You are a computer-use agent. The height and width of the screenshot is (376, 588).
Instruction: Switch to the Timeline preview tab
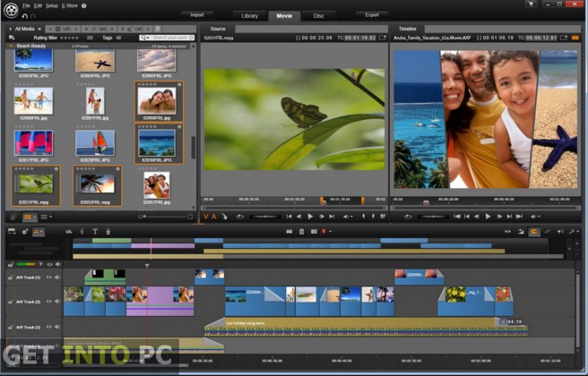pos(408,29)
